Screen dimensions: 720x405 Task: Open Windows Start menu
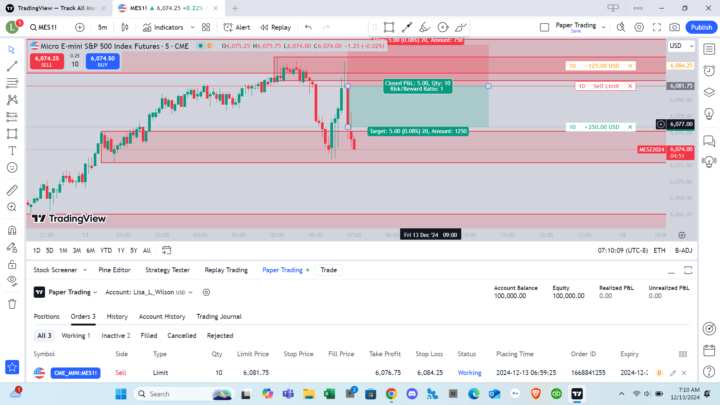click(121, 394)
